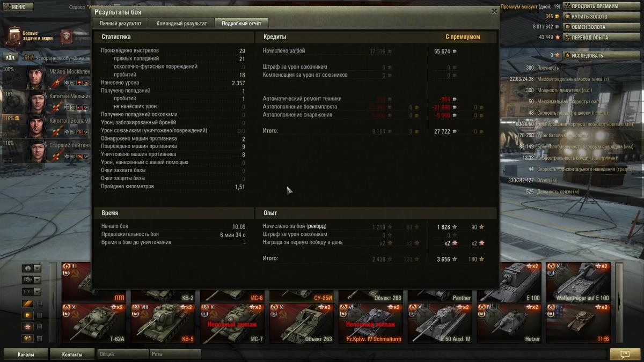Select the Объект 268 tank
The height and width of the screenshot is (362, 644).
click(x=370, y=295)
